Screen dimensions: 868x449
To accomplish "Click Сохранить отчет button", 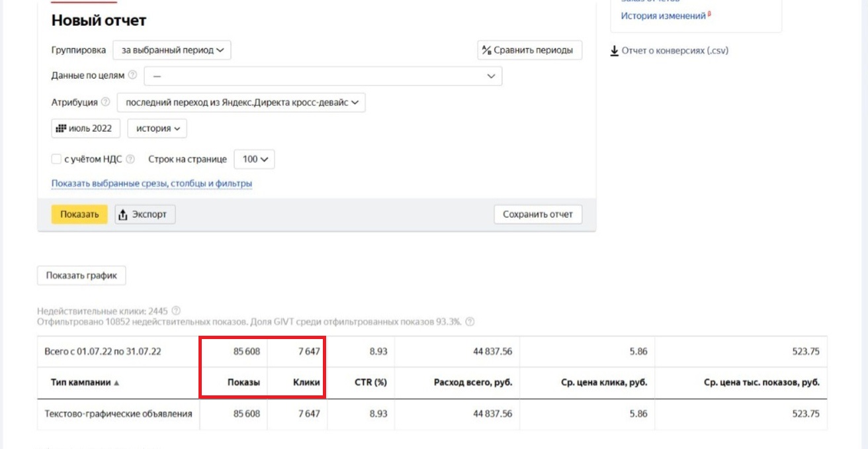I will [538, 214].
